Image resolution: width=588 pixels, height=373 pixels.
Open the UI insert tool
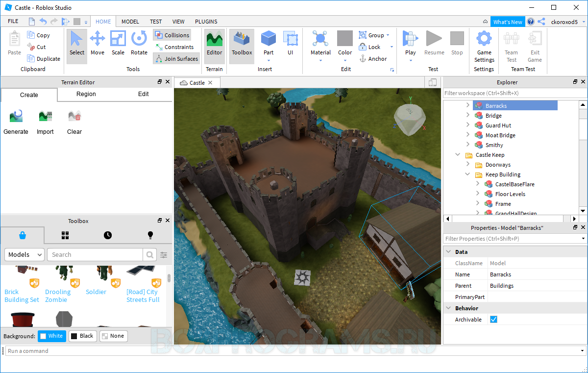[291, 43]
